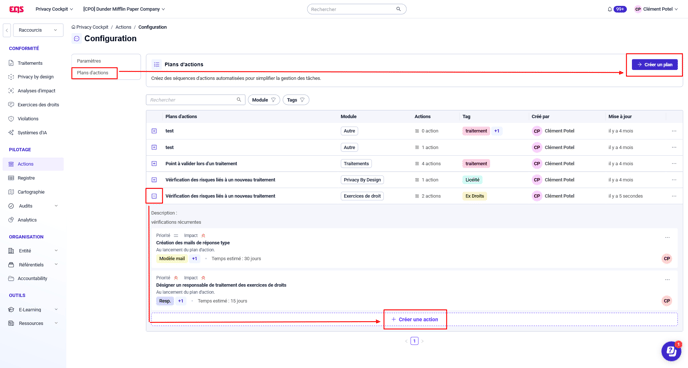Viewport: 688px width, 368px height.
Task: Click the Cartographie sidebar icon
Action: tap(11, 192)
